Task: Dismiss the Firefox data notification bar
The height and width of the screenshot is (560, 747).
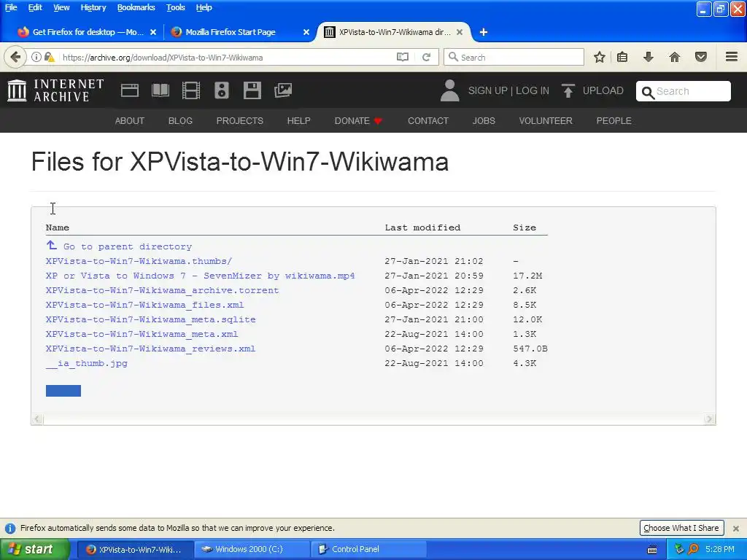Action: pos(735,528)
